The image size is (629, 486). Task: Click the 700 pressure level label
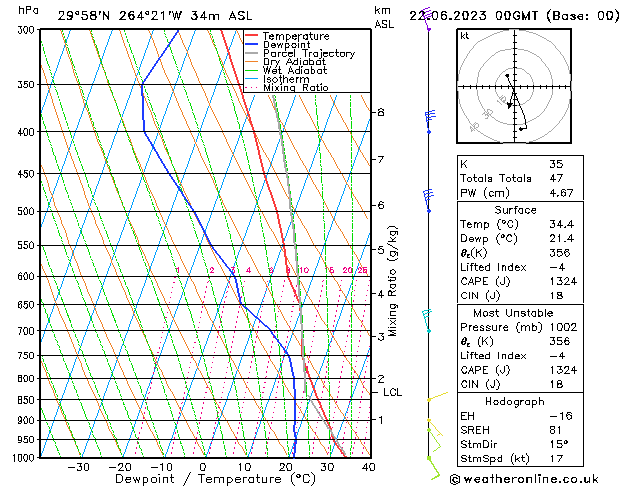click(28, 331)
